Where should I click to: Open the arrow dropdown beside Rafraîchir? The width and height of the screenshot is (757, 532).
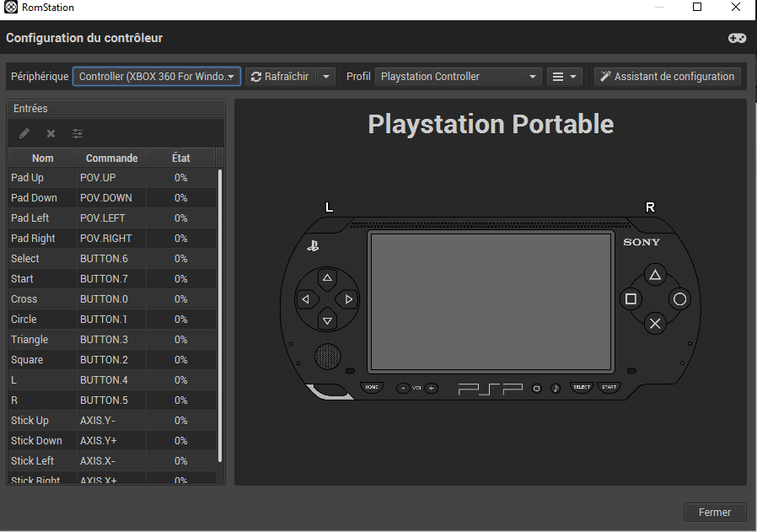(327, 77)
